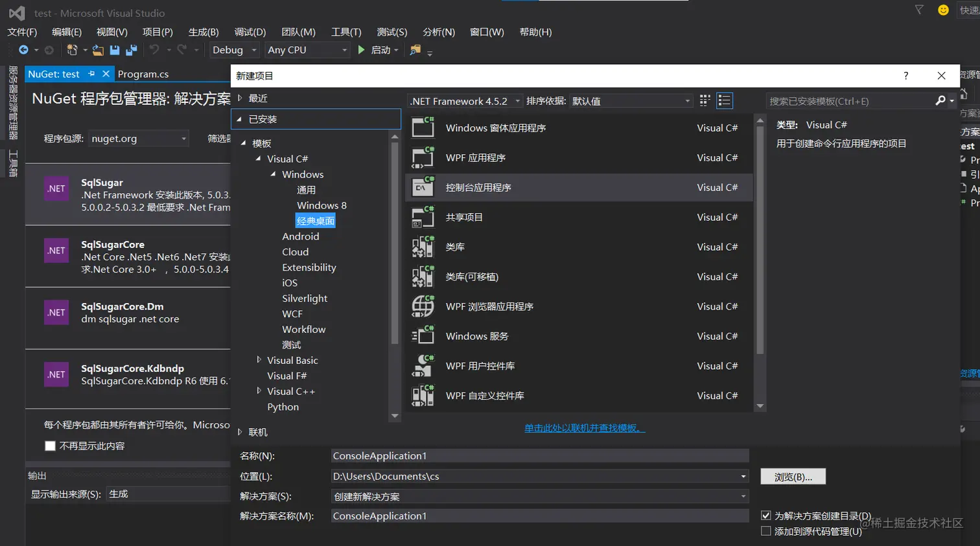Click the 单击此处以联机并查找模板 link
Screen dimensions: 980x546
[585, 428]
